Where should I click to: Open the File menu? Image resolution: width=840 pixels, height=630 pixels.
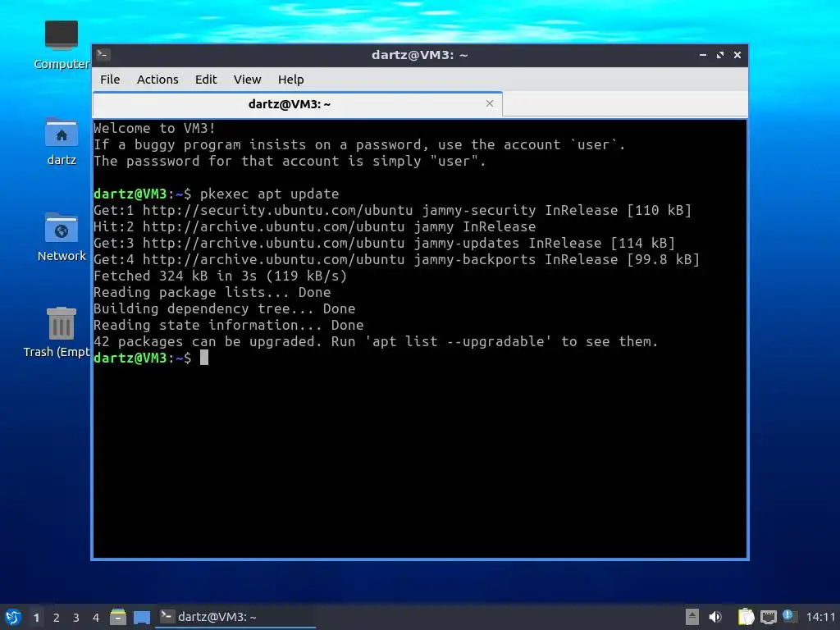110,80
